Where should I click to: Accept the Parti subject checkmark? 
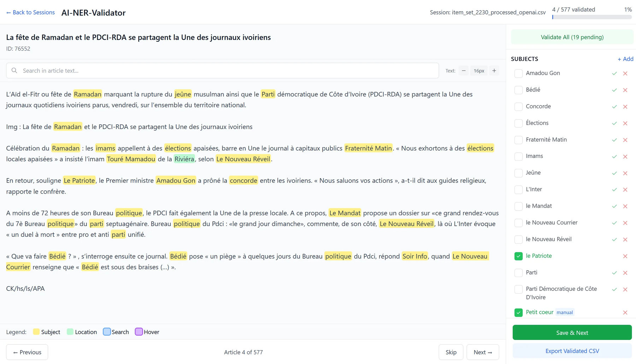coord(614,273)
